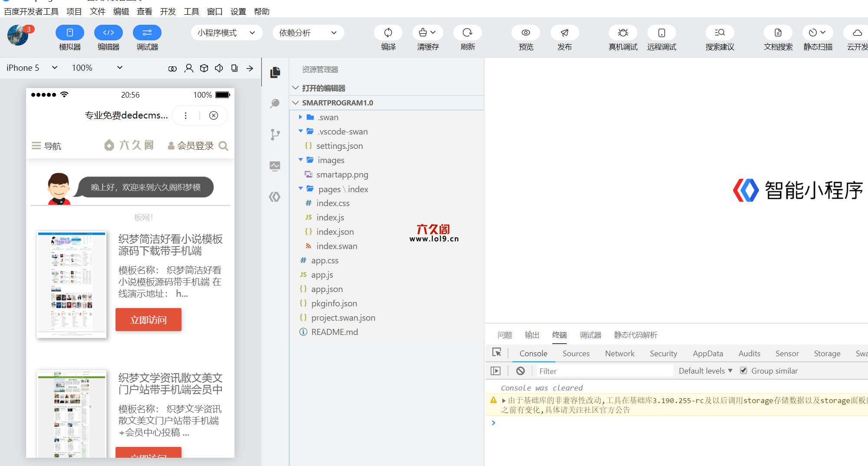Viewport: 868px width, 466px height.
Task: Click the user avatar with notification badge
Action: point(18,35)
